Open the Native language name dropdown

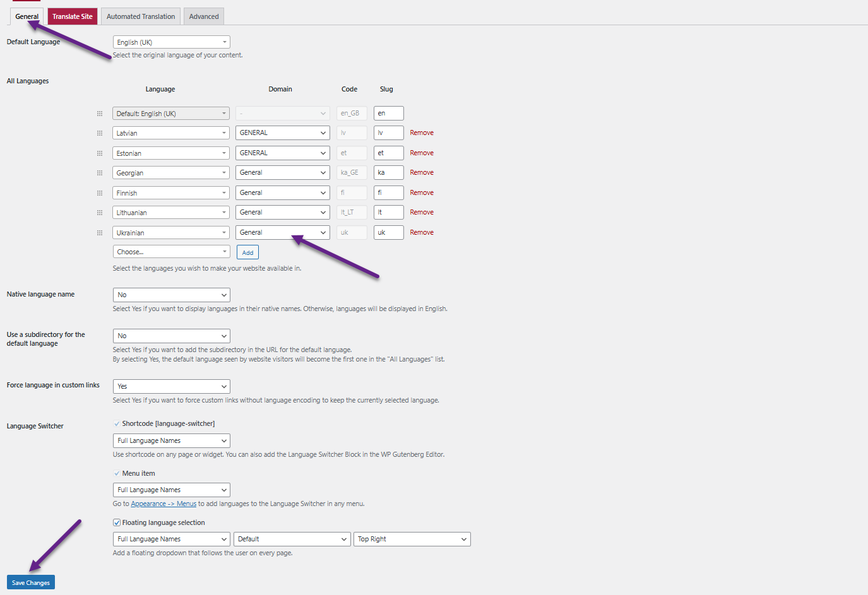(x=172, y=295)
